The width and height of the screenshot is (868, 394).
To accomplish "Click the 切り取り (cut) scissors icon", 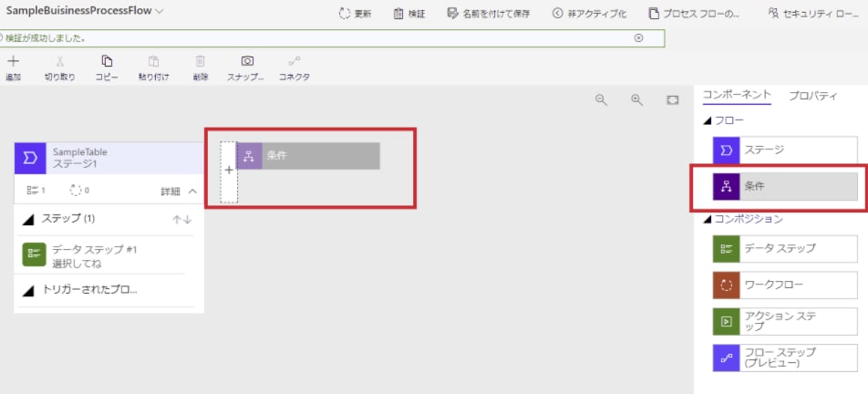I will (x=60, y=61).
